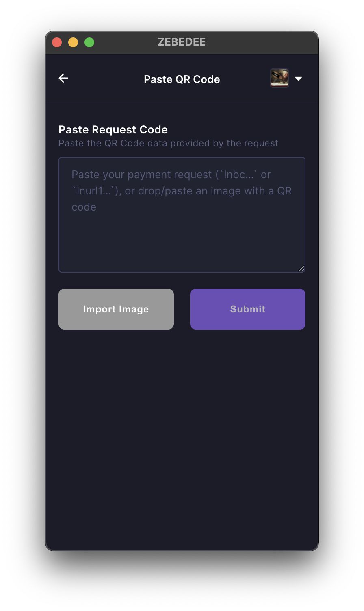
Task: Go back using the left arrow
Action: pyautogui.click(x=63, y=78)
